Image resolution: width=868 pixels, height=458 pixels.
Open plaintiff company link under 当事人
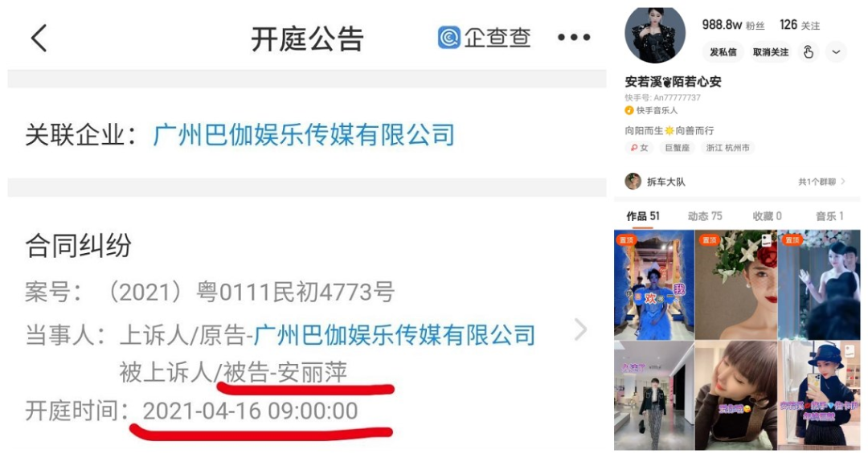tap(394, 335)
